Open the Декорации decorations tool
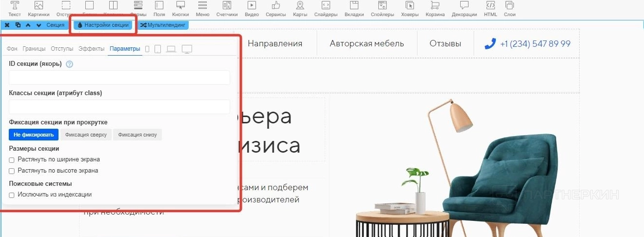This screenshot has width=644, height=237. (x=464, y=9)
